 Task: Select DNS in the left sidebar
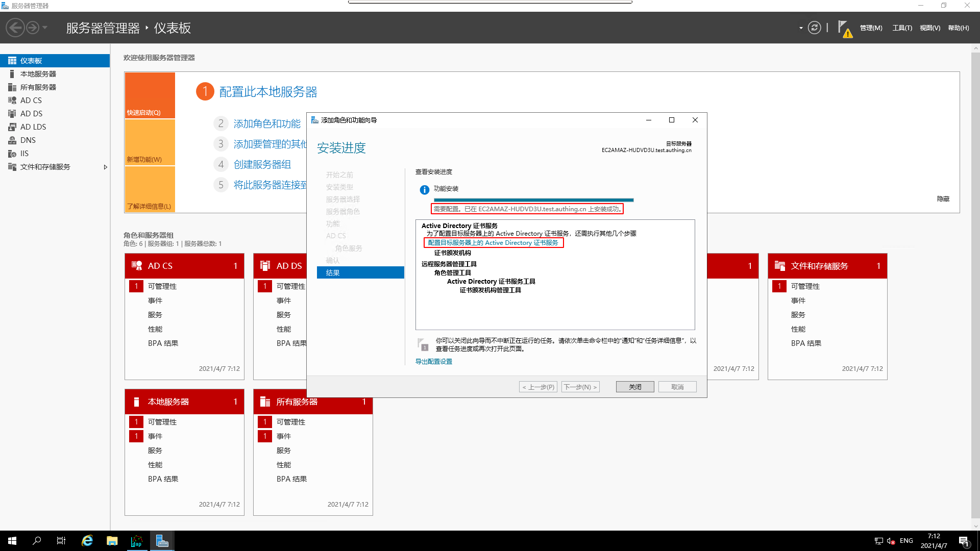tap(28, 140)
